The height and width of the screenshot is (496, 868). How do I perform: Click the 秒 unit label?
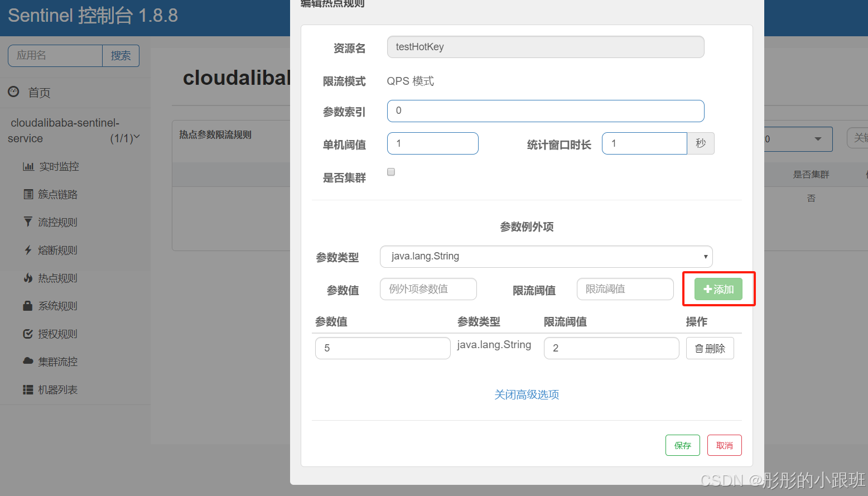[x=701, y=143]
